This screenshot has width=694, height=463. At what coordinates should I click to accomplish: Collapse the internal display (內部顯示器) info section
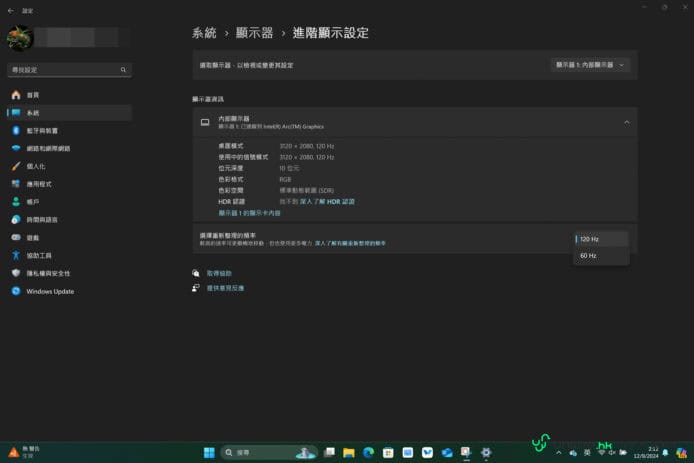point(626,122)
